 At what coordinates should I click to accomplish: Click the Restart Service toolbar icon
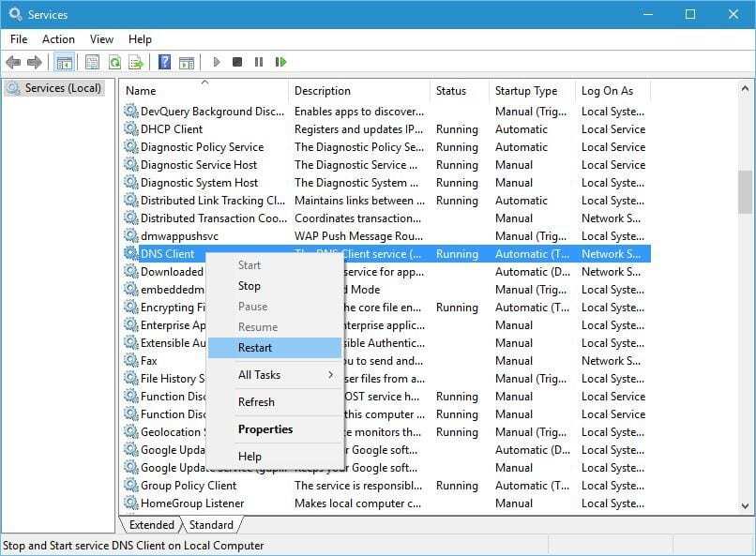[280, 62]
